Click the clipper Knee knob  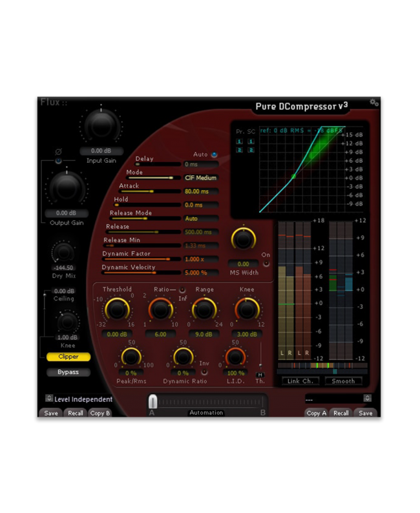point(67,322)
